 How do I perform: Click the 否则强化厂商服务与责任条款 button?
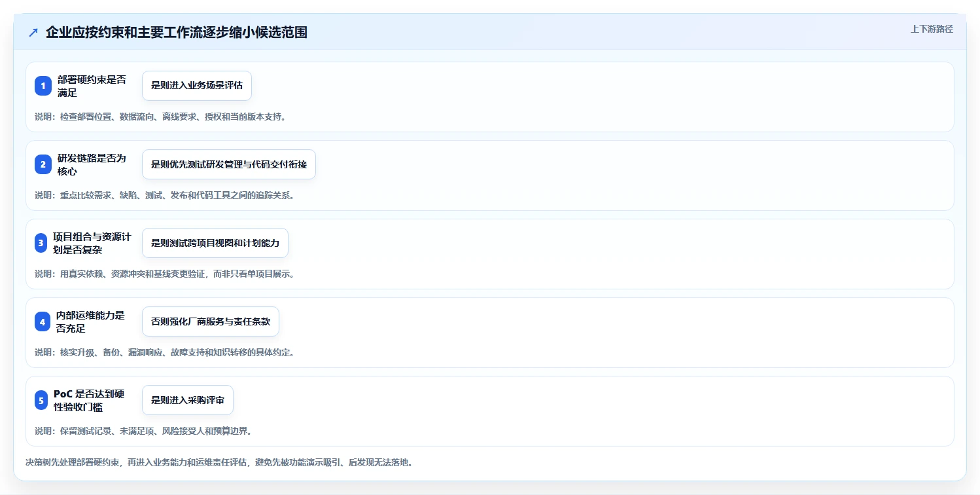211,321
